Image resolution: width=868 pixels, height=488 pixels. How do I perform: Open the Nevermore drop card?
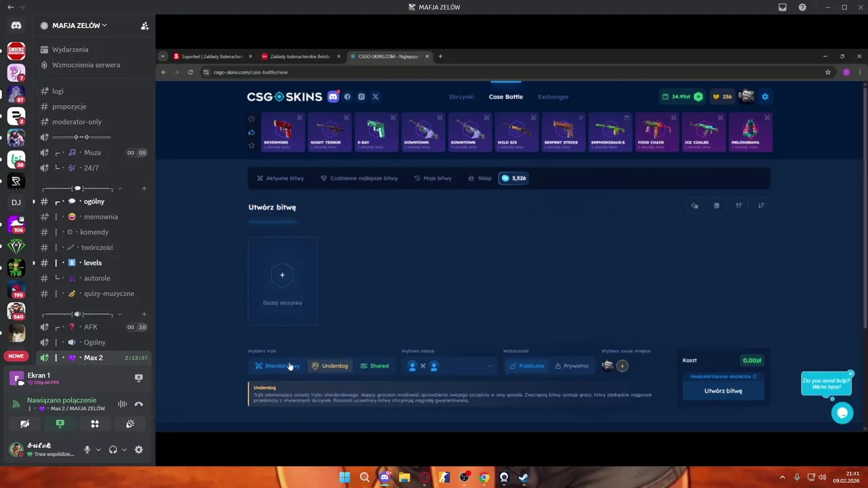(282, 132)
